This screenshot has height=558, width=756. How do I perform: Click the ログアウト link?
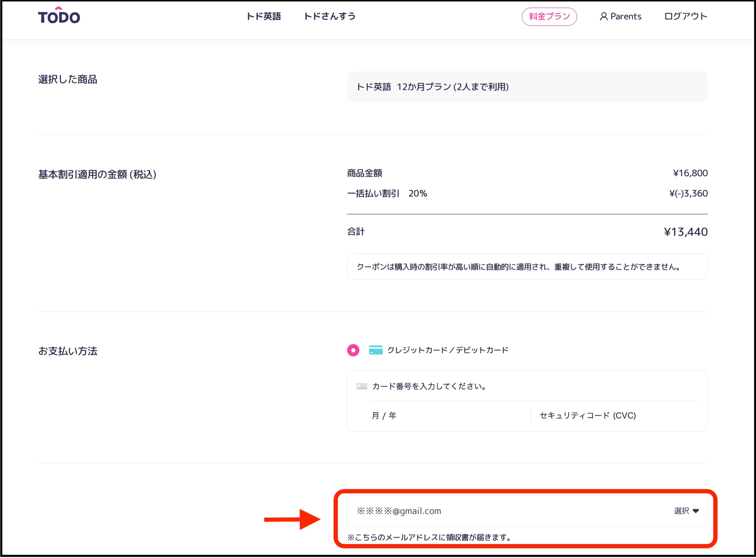(686, 16)
